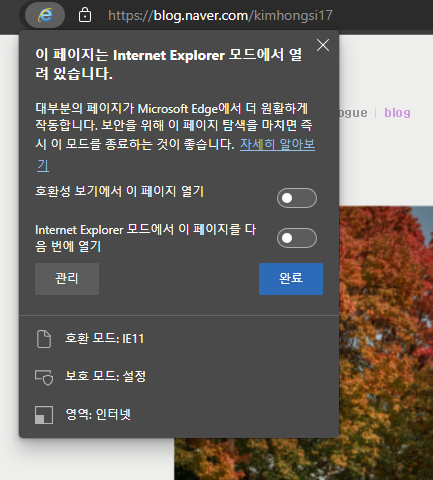Open the blog link on the page
Viewport: 433px width, 480px height.
click(397, 113)
